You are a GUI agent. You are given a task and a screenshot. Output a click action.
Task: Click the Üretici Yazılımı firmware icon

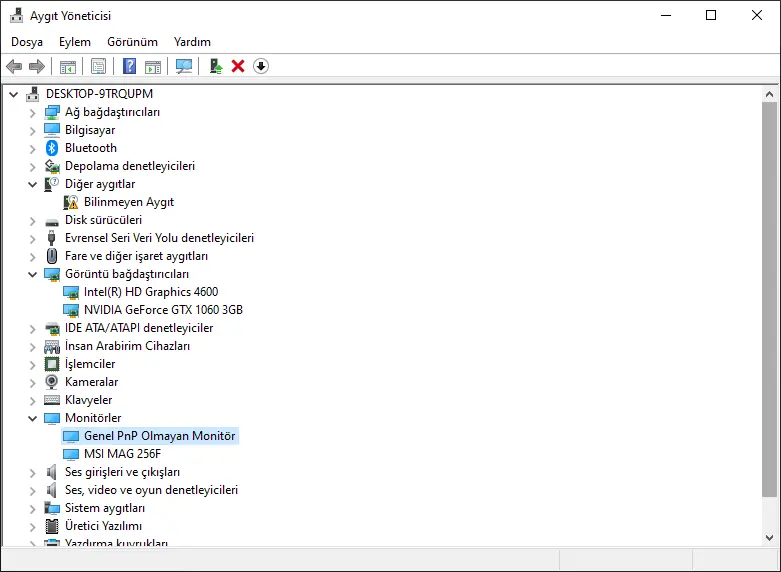[x=52, y=526]
